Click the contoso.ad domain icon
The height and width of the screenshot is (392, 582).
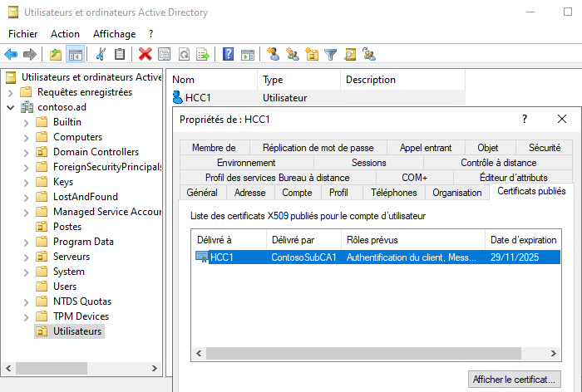(27, 107)
